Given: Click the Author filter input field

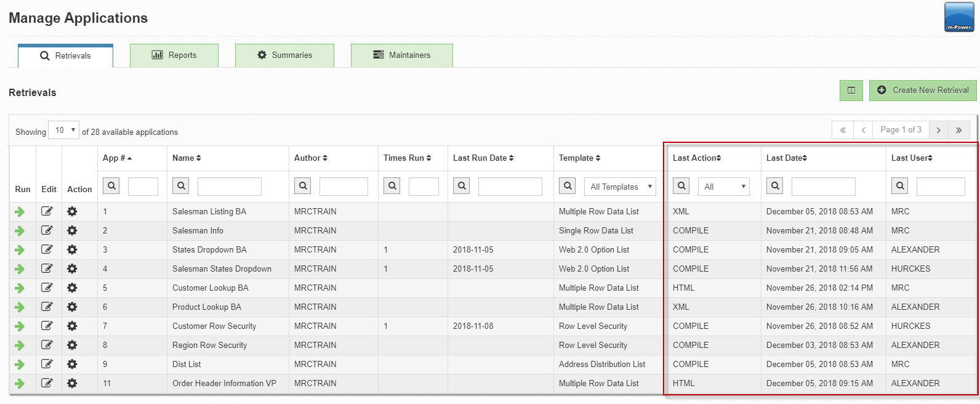Looking at the screenshot, I should click(x=343, y=187).
